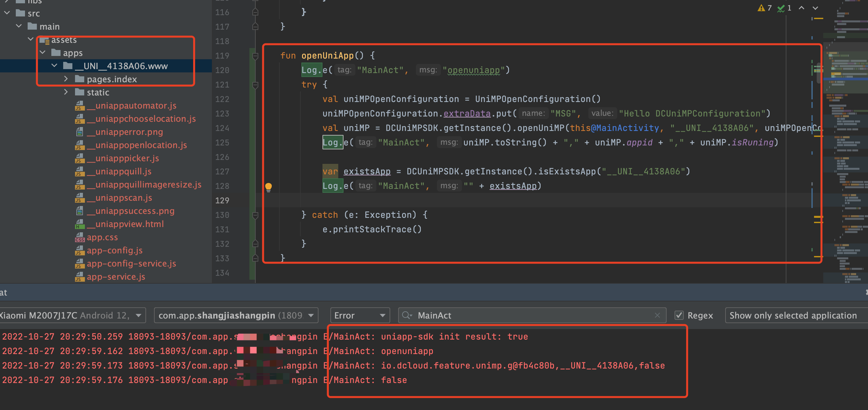
Task: Open the Xiaomi device selector dropdown
Action: 72,315
